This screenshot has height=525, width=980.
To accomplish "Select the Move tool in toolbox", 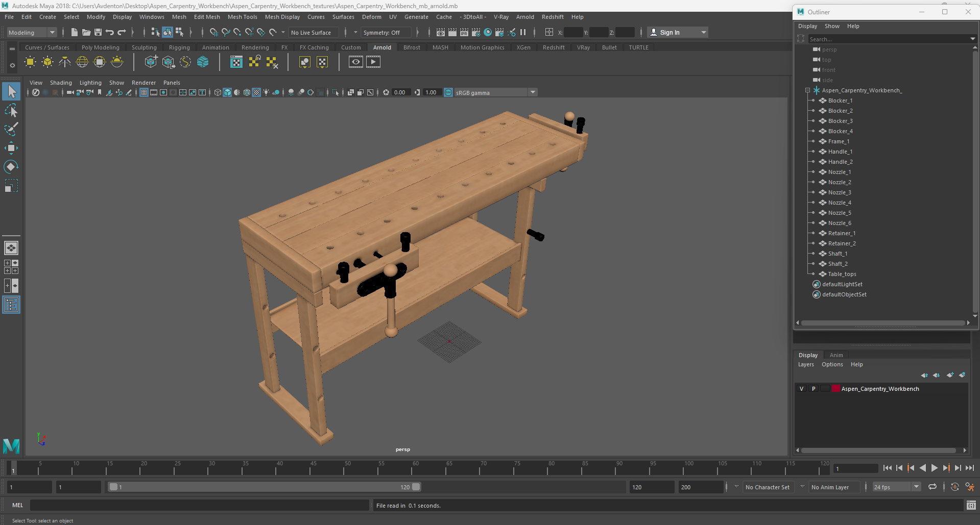I will pyautogui.click(x=11, y=148).
